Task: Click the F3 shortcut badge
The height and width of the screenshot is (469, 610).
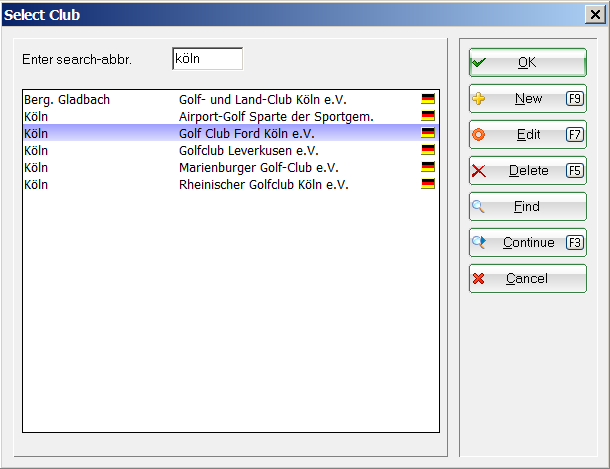Action: pos(575,243)
